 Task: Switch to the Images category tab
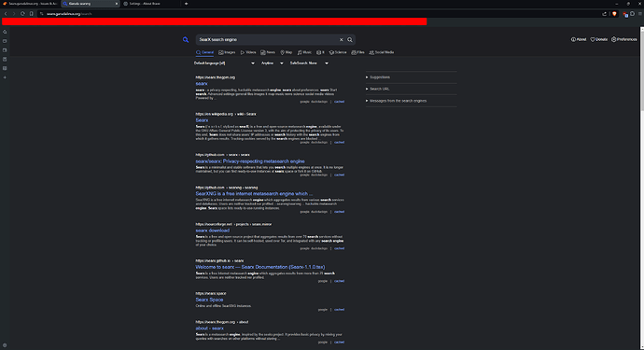(x=227, y=52)
